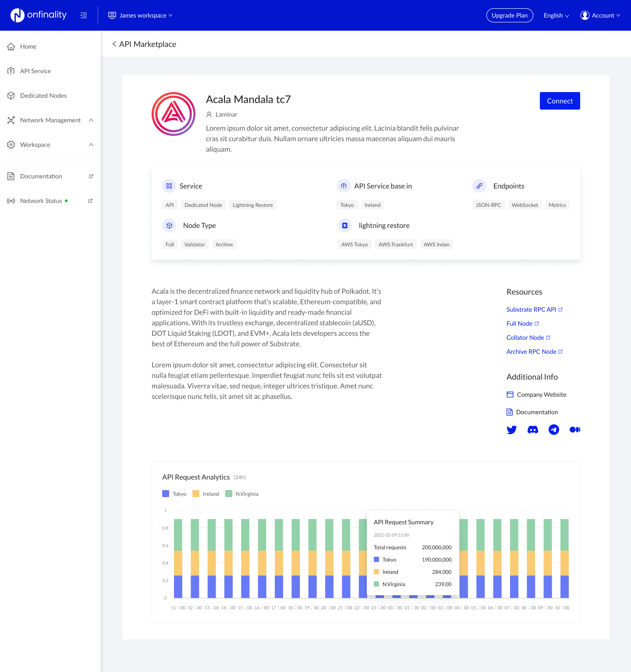Open English language dropdown
The height and width of the screenshot is (672, 631).
pos(556,15)
